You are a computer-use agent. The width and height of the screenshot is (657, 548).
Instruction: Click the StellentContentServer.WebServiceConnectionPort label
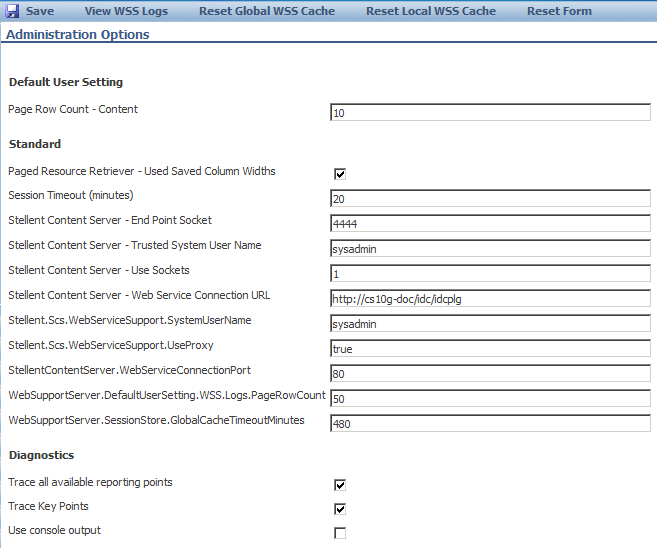pyautogui.click(x=129, y=370)
